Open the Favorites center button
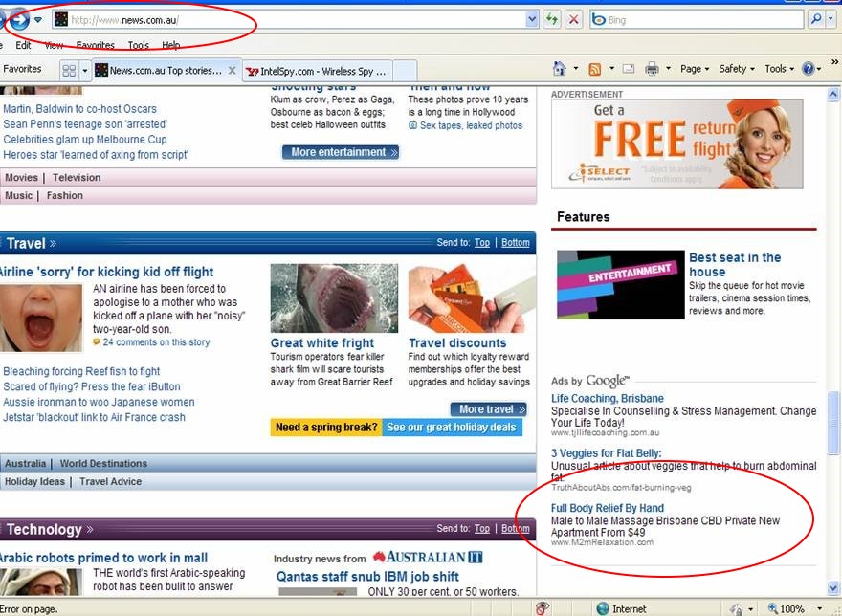This screenshot has height=616, width=842. click(x=22, y=69)
